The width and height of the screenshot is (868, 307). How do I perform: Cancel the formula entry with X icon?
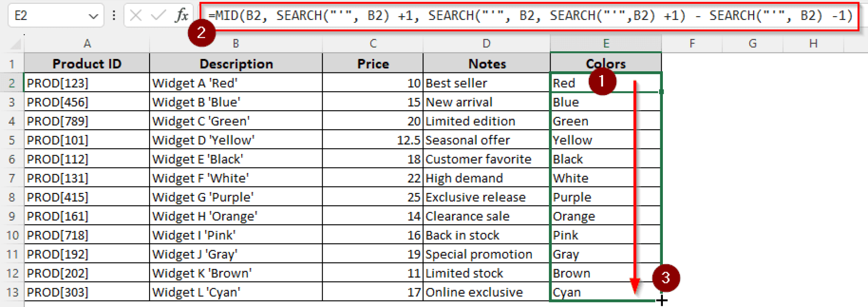136,16
